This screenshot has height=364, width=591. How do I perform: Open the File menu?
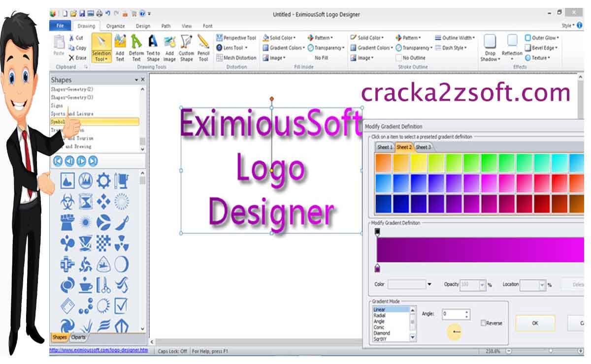point(60,26)
